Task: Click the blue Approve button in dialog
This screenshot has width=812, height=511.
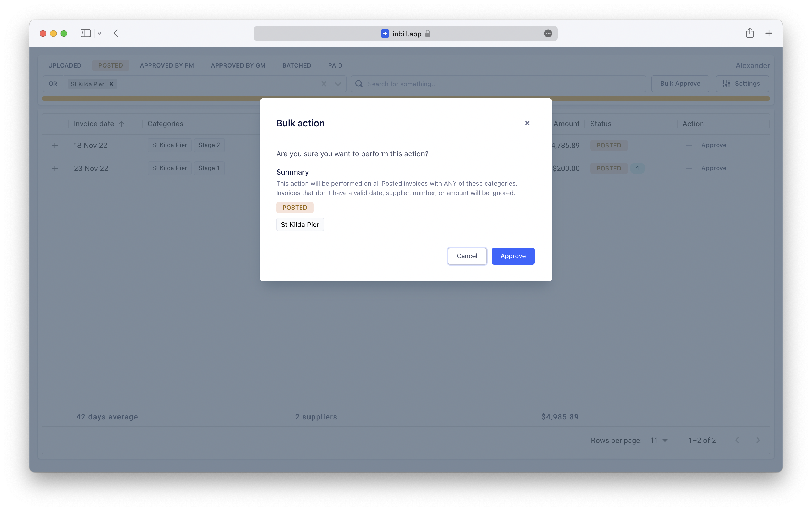Action: pos(512,256)
